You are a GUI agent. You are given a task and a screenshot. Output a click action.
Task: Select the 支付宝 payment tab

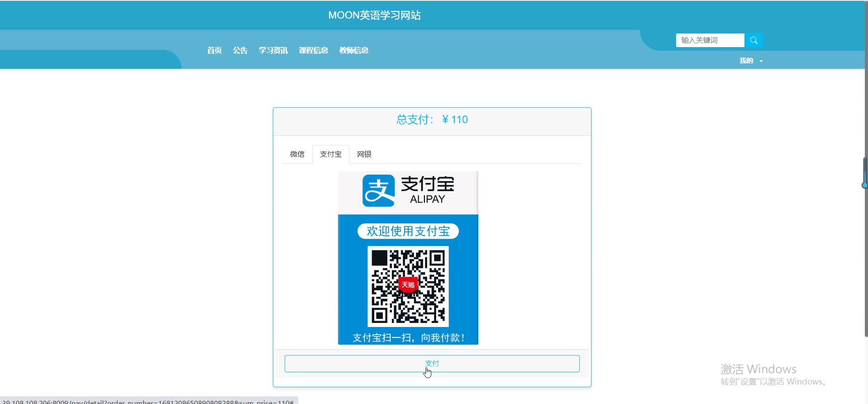point(331,154)
